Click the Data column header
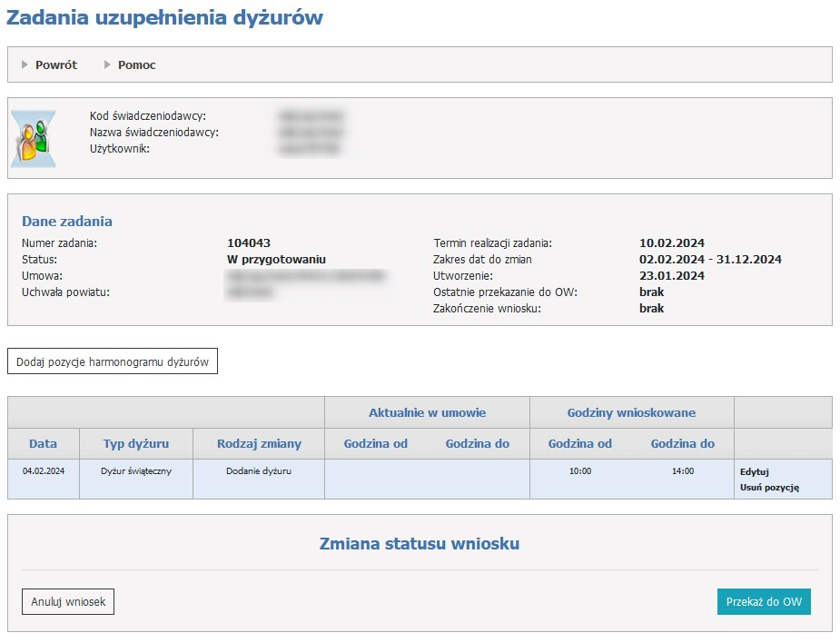Image resolution: width=840 pixels, height=643 pixels. [43, 443]
